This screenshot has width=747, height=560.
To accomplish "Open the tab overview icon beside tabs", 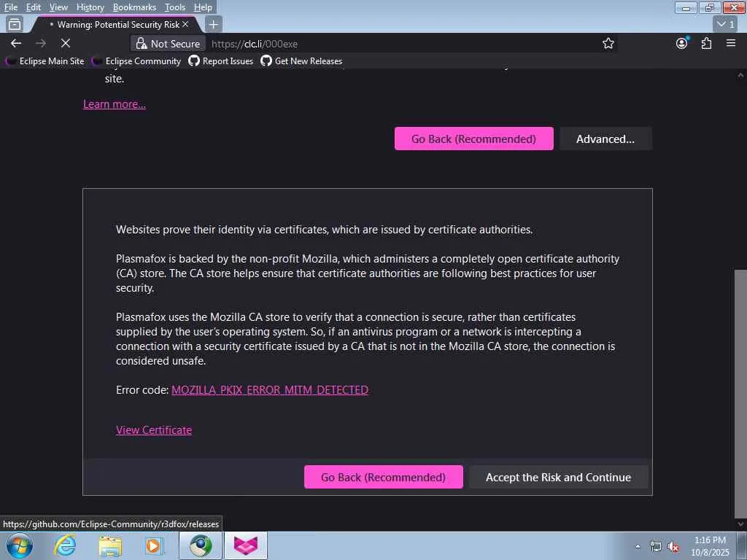I will coord(15,24).
